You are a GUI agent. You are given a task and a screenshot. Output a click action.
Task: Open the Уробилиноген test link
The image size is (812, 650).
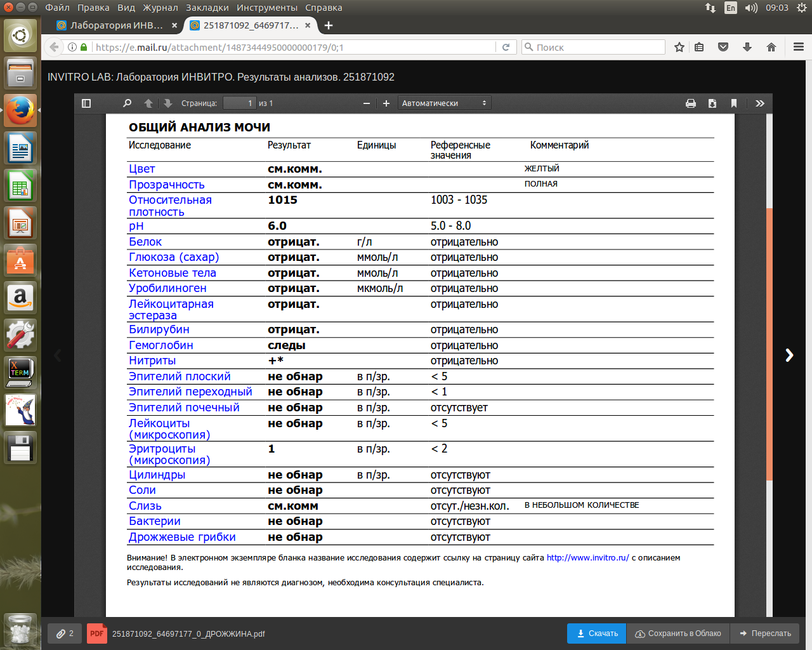click(167, 289)
